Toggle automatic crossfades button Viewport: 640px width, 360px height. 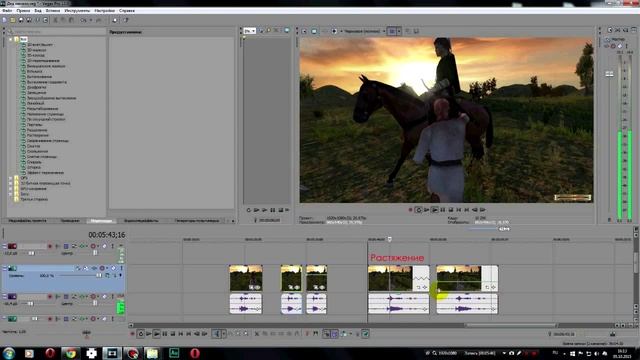point(334,334)
